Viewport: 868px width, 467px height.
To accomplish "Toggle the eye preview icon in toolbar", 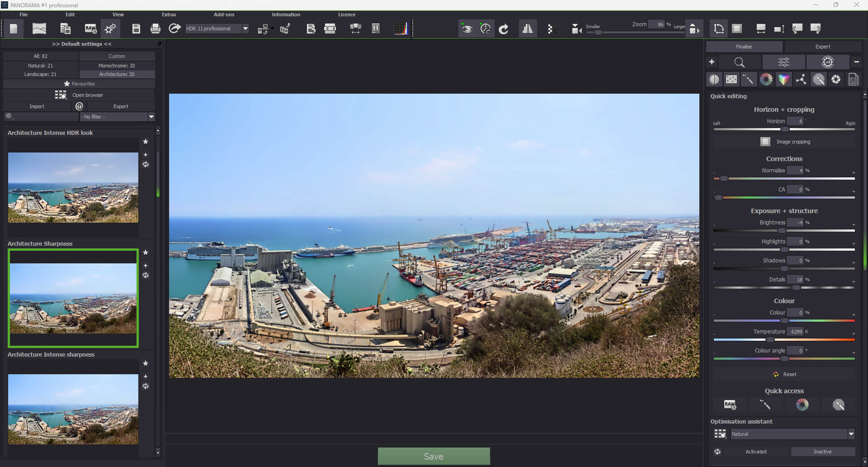I will coord(467,29).
